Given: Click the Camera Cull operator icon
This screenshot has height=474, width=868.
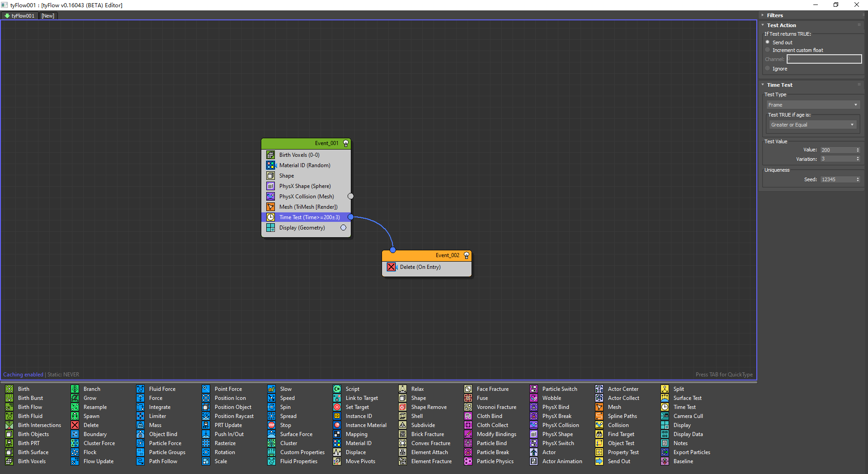Looking at the screenshot, I should point(665,416).
